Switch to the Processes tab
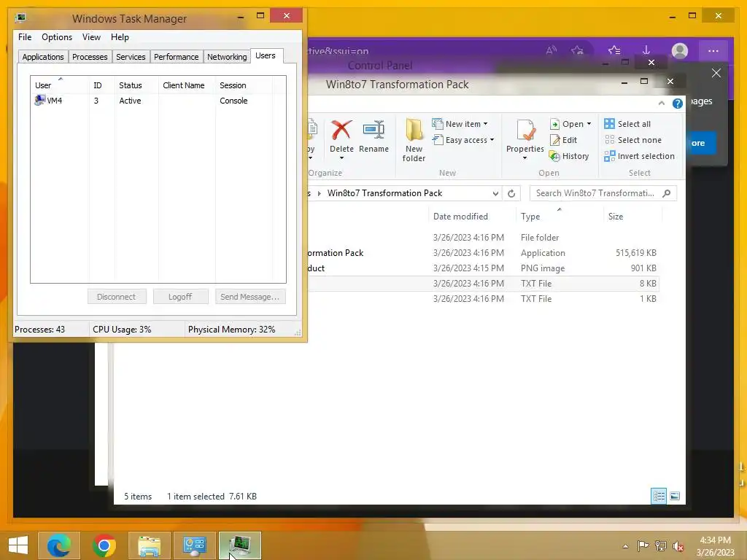This screenshot has height=560, width=747. click(90, 57)
